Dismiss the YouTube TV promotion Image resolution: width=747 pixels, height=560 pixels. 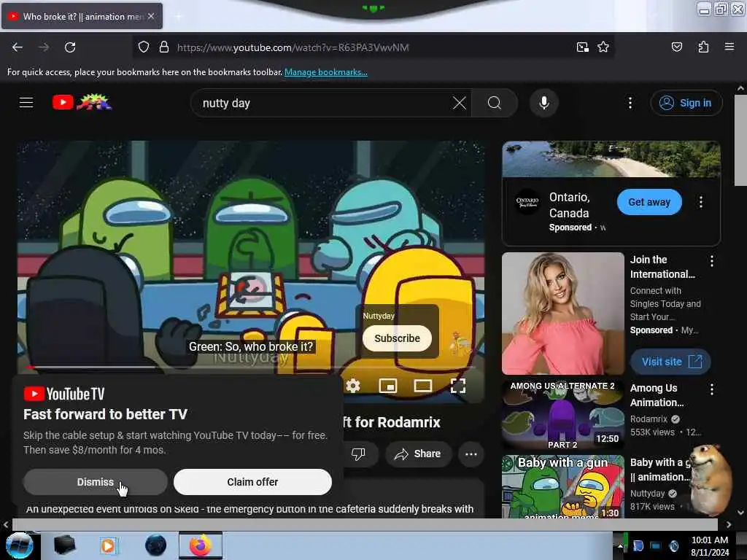coord(96,482)
